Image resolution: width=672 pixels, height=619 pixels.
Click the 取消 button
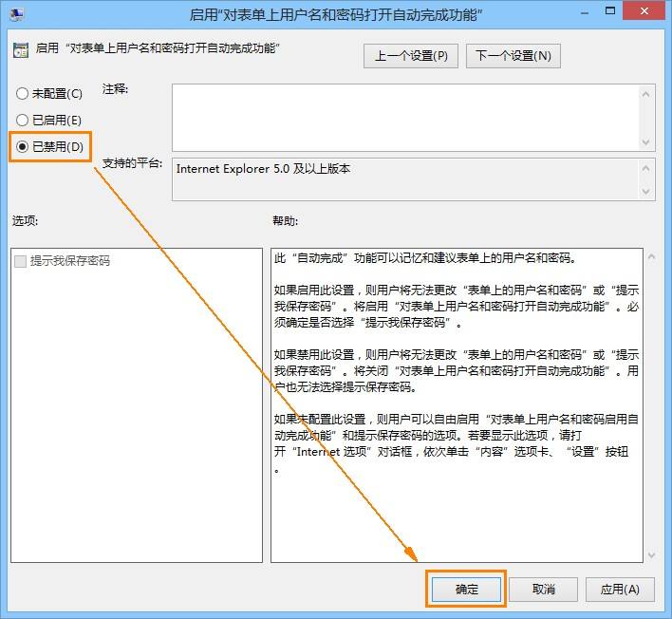(x=543, y=590)
